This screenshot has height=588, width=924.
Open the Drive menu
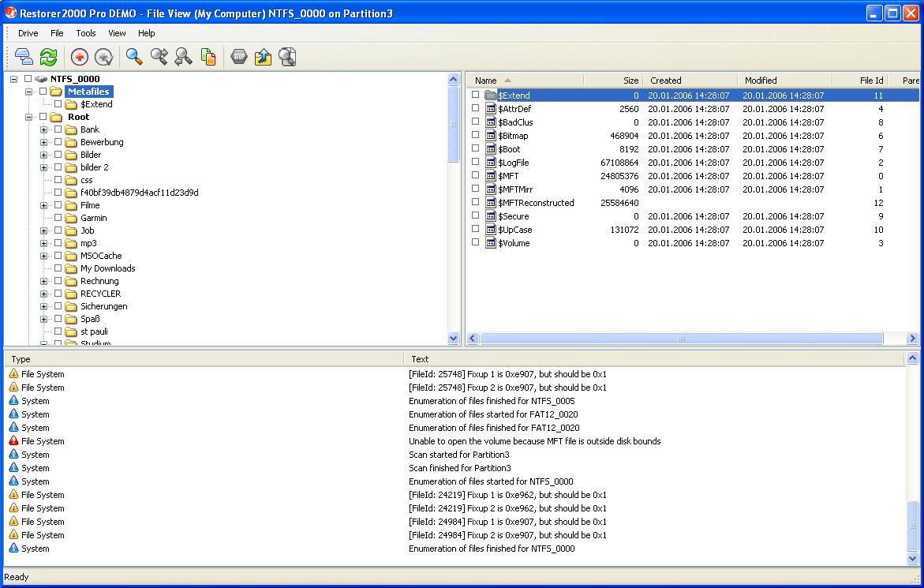(28, 33)
